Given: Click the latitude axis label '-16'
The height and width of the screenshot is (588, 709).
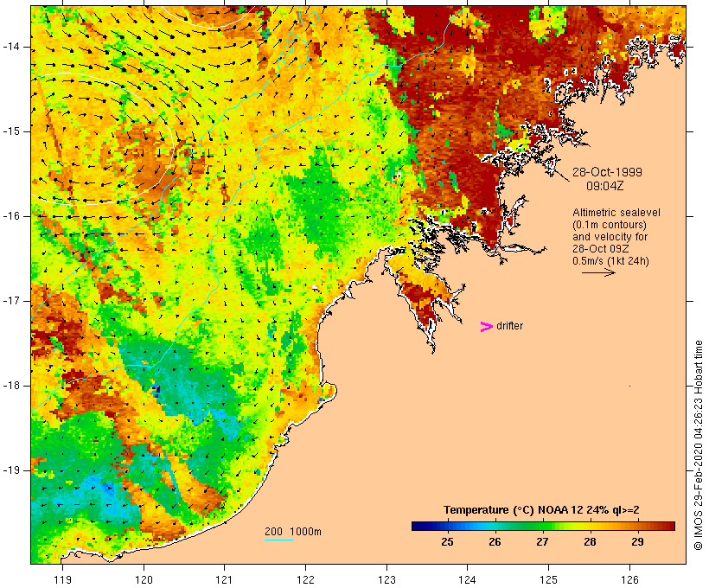Looking at the screenshot, I should (10, 216).
